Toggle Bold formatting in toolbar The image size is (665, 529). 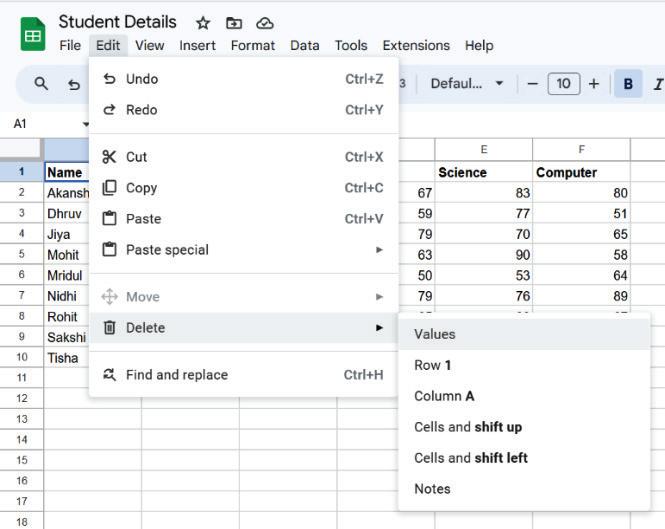[x=628, y=84]
